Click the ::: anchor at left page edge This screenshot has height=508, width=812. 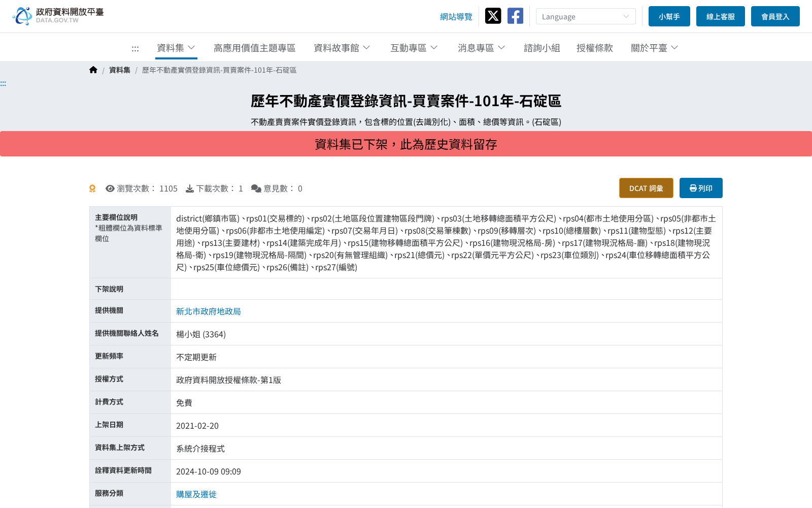[3, 83]
